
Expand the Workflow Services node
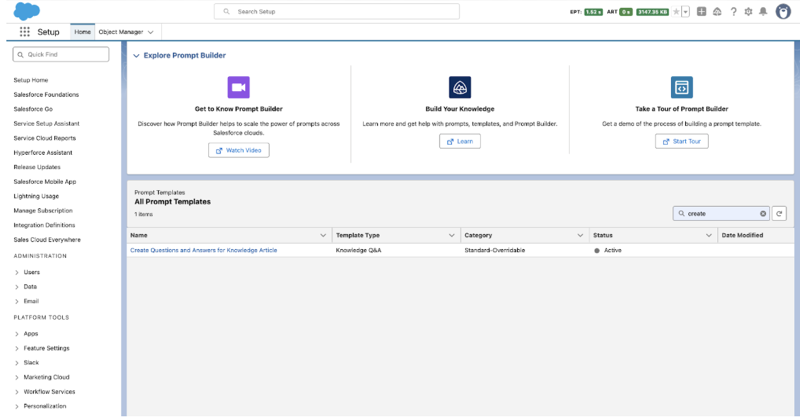(x=17, y=392)
